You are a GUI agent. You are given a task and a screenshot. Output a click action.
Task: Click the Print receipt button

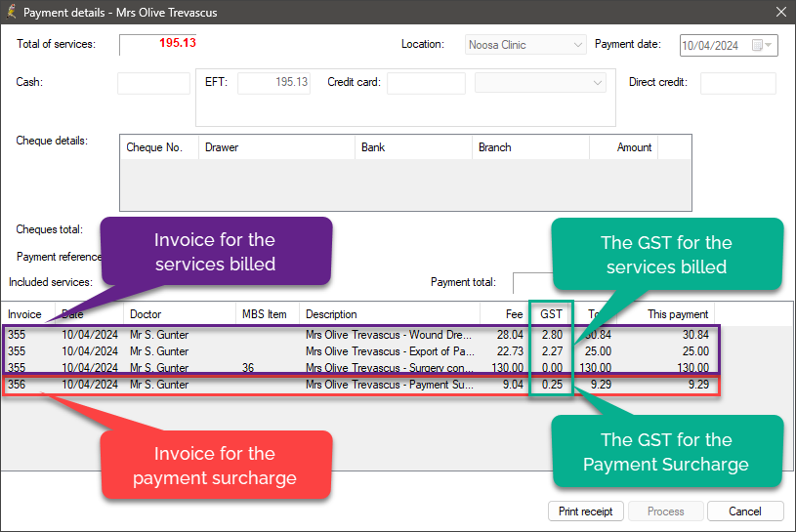coord(585,511)
